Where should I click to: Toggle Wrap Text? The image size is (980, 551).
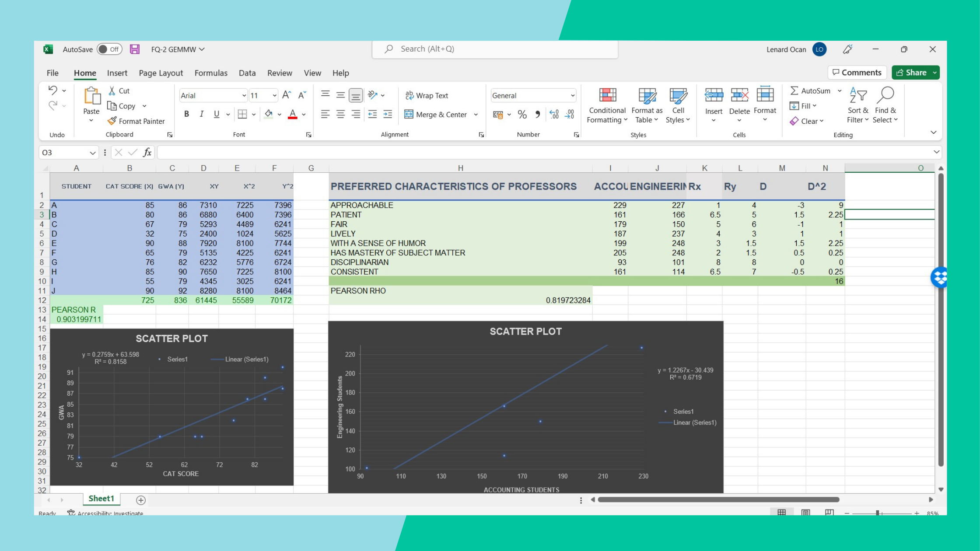(x=427, y=95)
